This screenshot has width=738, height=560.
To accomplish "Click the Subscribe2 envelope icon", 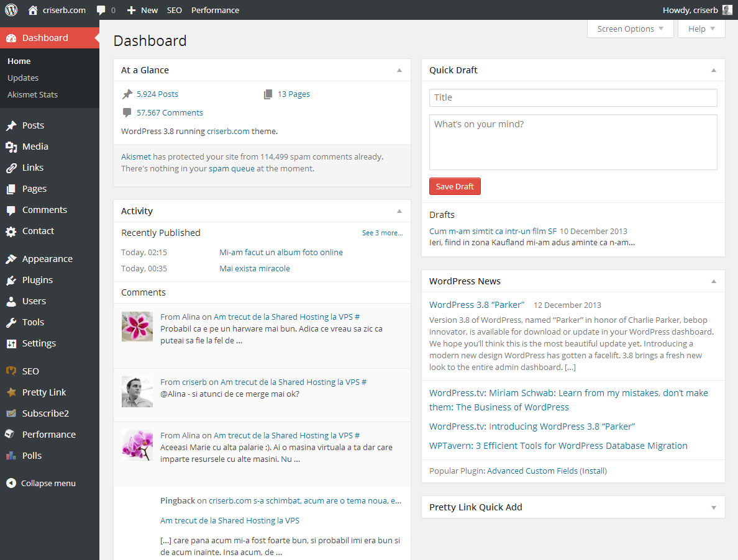I will tap(11, 413).
